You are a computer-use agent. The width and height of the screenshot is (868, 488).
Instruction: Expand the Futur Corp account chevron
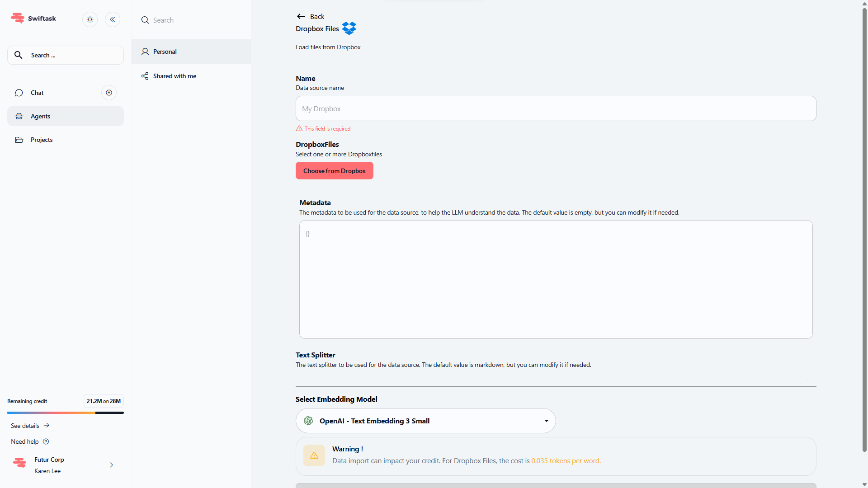pos(111,465)
